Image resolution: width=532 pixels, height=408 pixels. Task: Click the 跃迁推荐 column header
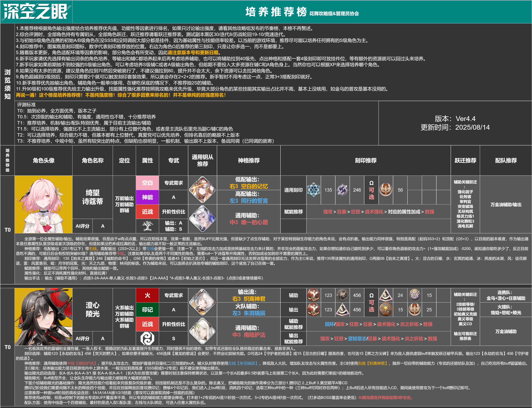465,160
